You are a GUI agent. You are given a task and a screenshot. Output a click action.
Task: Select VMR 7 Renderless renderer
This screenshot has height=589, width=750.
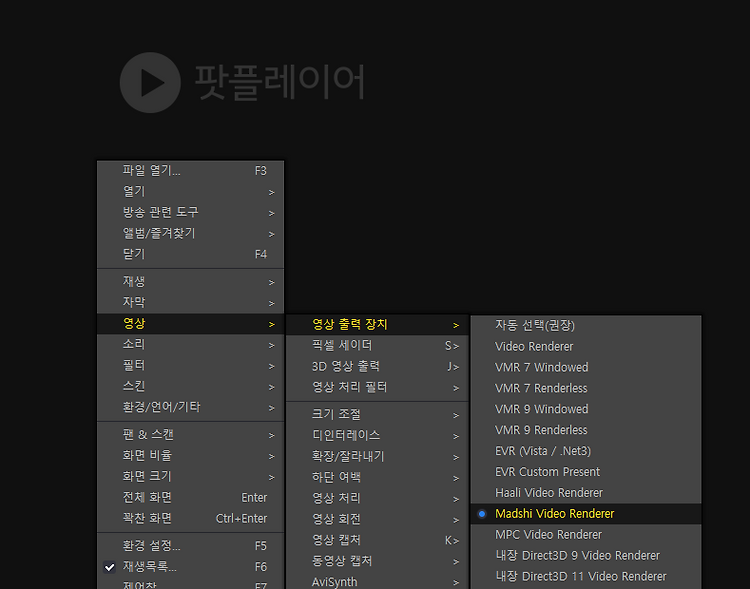(x=586, y=389)
